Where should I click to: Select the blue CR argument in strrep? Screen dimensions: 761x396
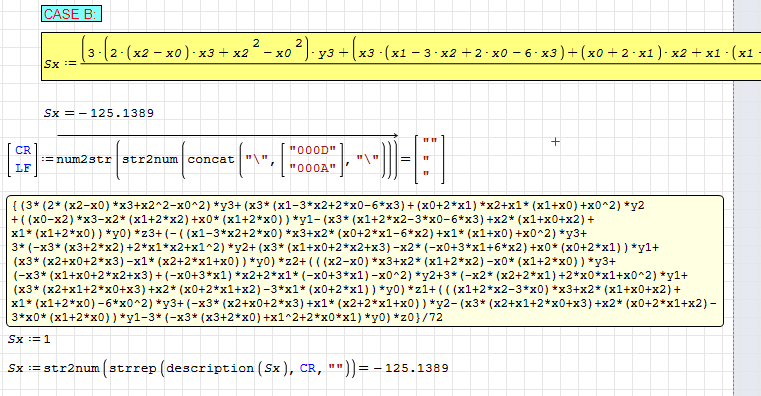308,368
